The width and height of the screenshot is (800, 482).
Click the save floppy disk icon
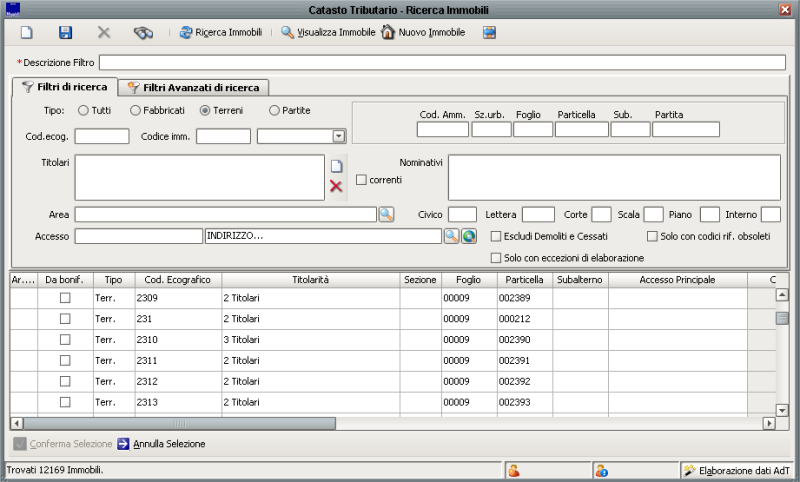click(65, 33)
